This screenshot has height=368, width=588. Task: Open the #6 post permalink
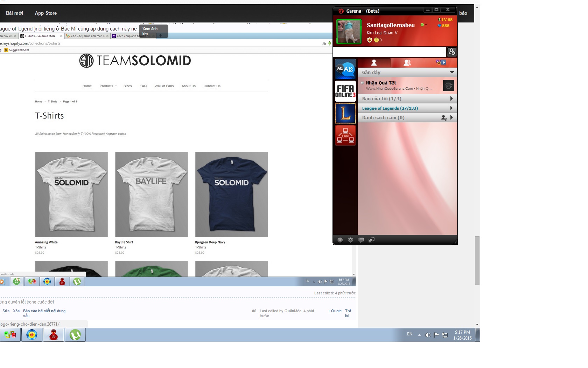click(254, 311)
